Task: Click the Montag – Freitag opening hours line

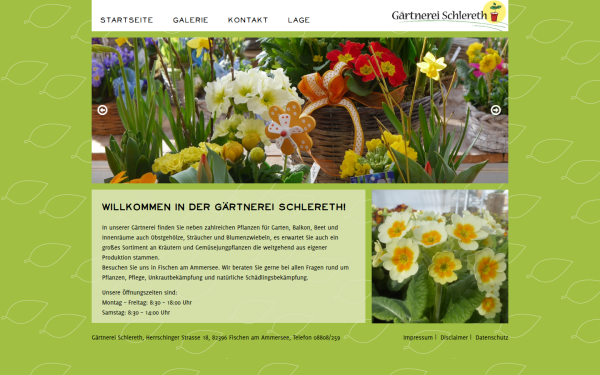Action: pos(147,302)
